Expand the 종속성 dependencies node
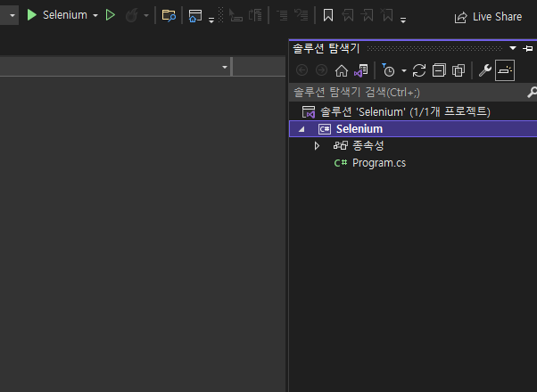Viewport: 537px width, 392px height. [318, 146]
